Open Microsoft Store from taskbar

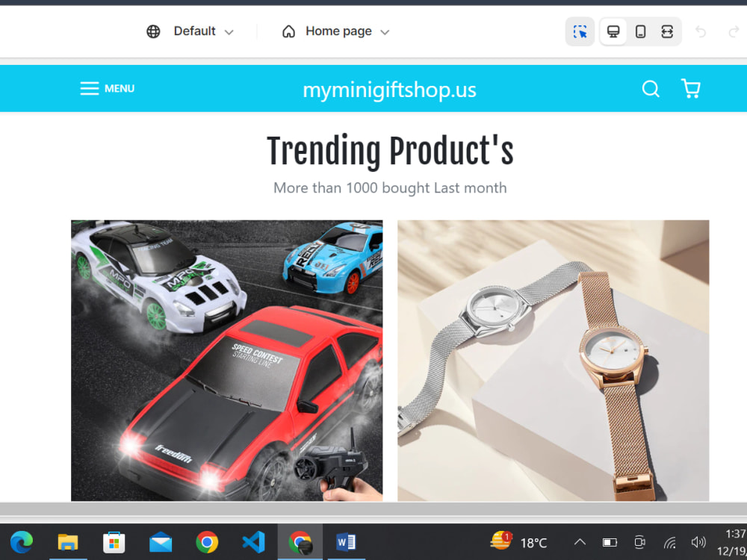114,542
